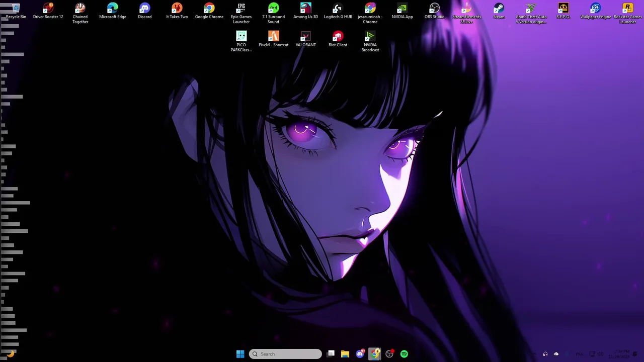Select the Among Us 3D icon
This screenshot has width=644, height=362.
coord(306,11)
